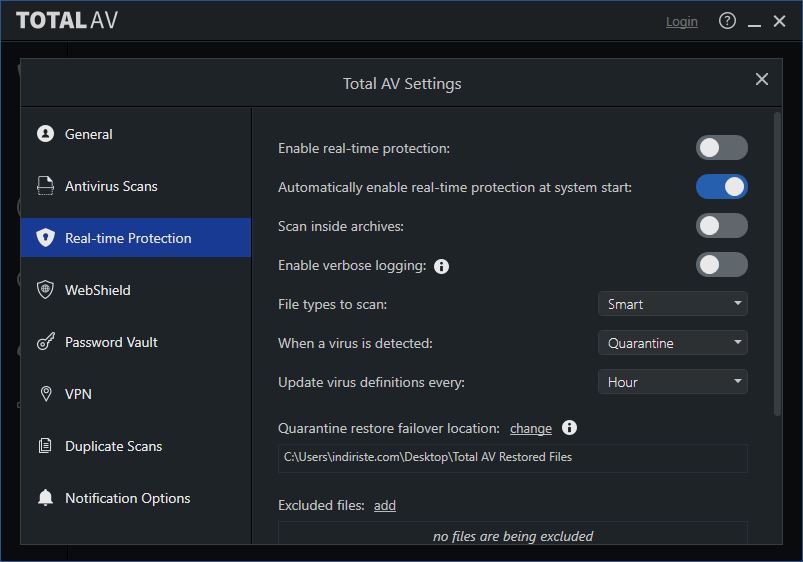Enable real-time protection toggle
The width and height of the screenshot is (803, 562).
(x=722, y=148)
